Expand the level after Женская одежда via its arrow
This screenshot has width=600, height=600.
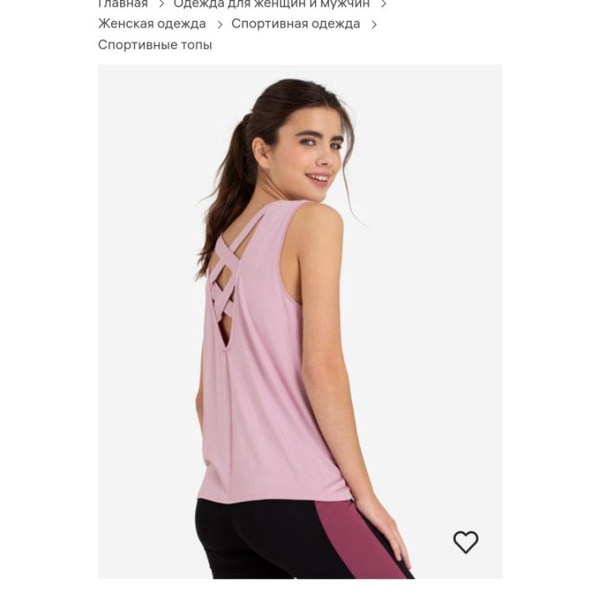coord(220,24)
